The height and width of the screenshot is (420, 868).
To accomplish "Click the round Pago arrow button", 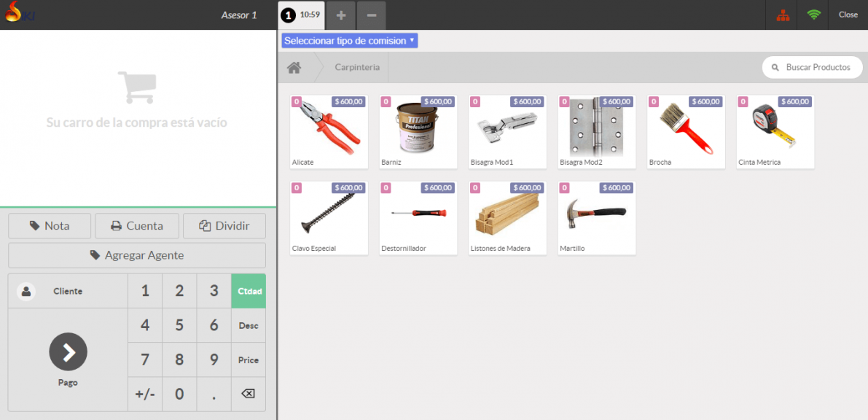I will click(68, 352).
